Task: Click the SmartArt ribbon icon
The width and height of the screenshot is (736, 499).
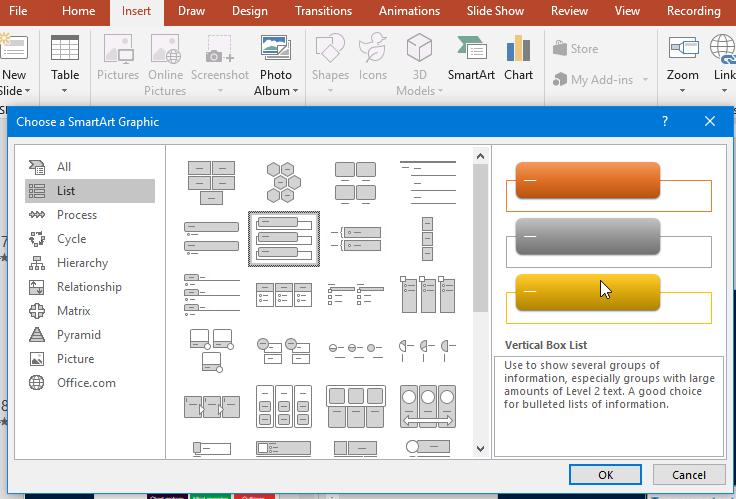Action: point(471,58)
